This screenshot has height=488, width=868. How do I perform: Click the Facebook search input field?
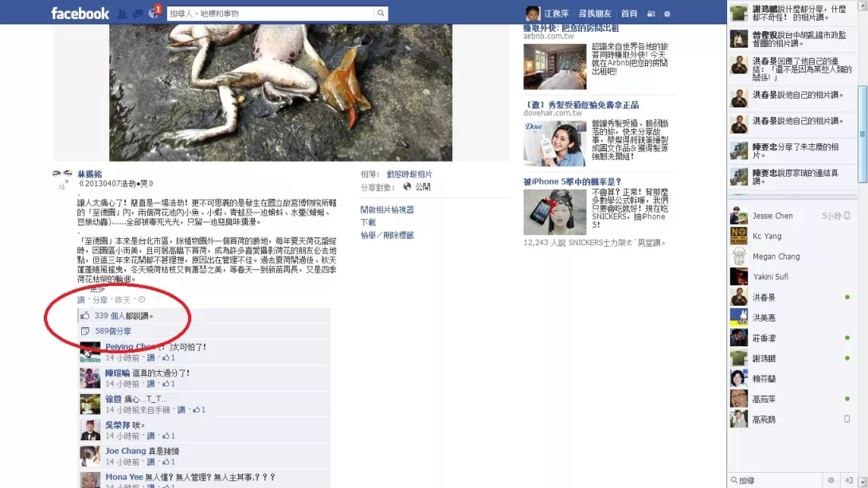coord(271,14)
